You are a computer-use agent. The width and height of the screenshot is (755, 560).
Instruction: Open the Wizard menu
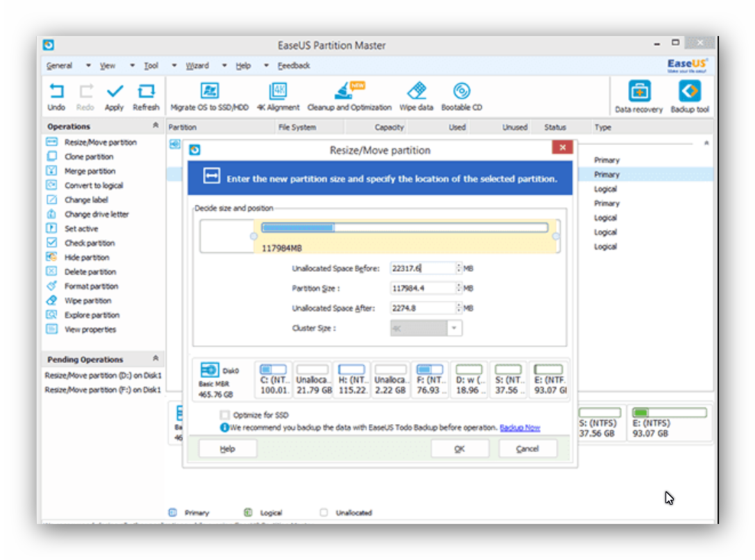(198, 65)
